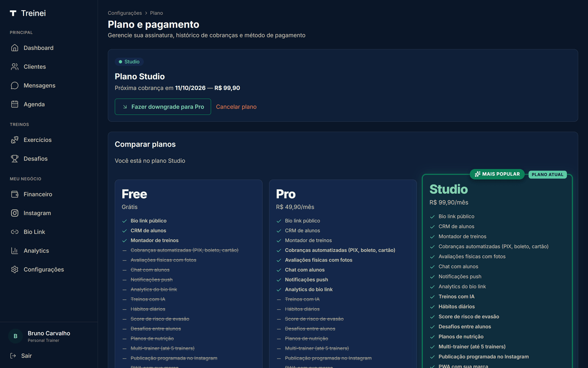Click the Comparar planos heading
The image size is (588, 368).
[x=145, y=144]
